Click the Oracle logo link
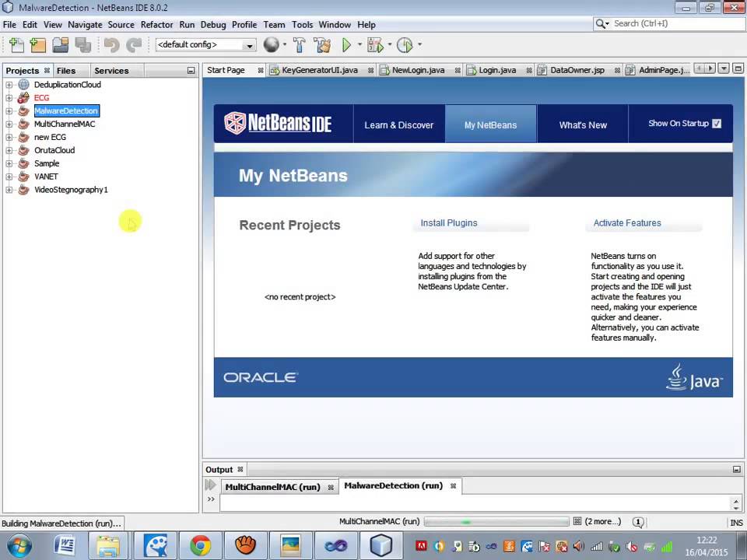This screenshot has height=560, width=747. [x=261, y=377]
